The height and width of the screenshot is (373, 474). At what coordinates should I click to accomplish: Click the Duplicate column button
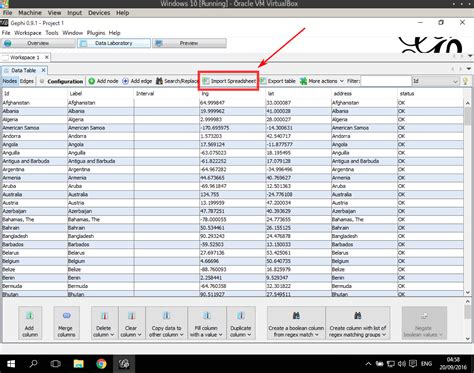[x=241, y=323]
